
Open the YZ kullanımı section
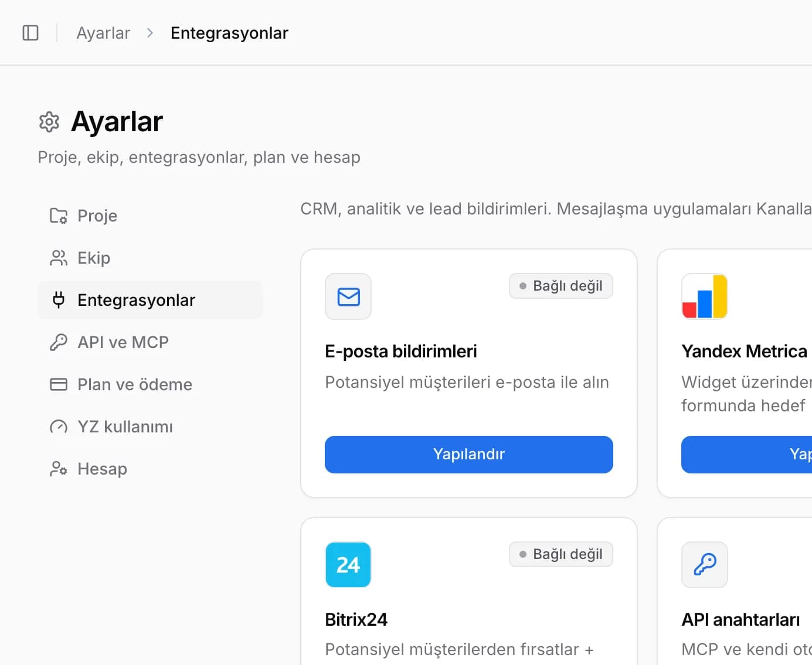(150, 427)
